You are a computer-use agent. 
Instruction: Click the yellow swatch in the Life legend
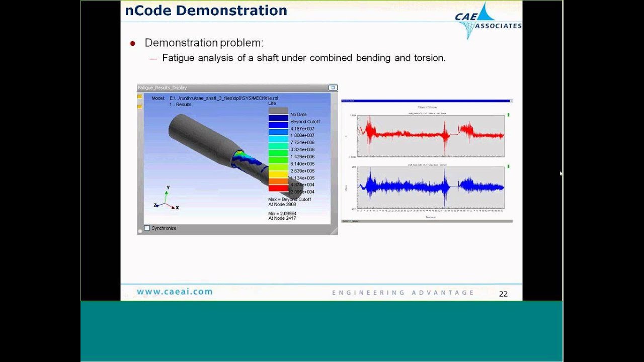tap(278, 174)
